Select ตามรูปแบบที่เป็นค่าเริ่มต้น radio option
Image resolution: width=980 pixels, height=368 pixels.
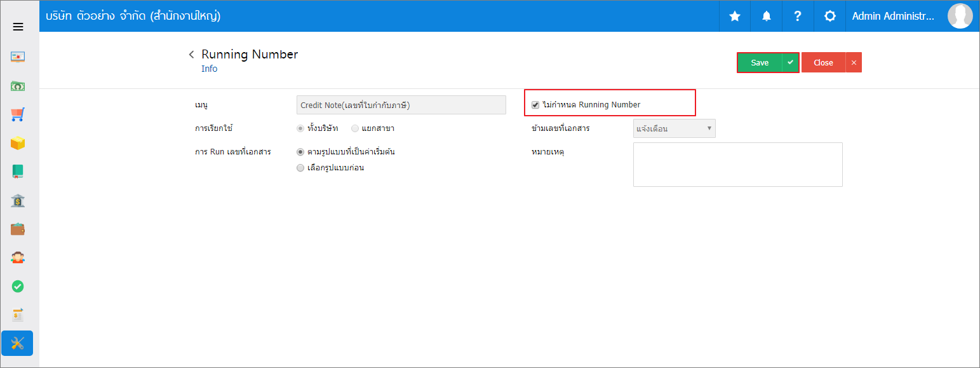point(300,152)
